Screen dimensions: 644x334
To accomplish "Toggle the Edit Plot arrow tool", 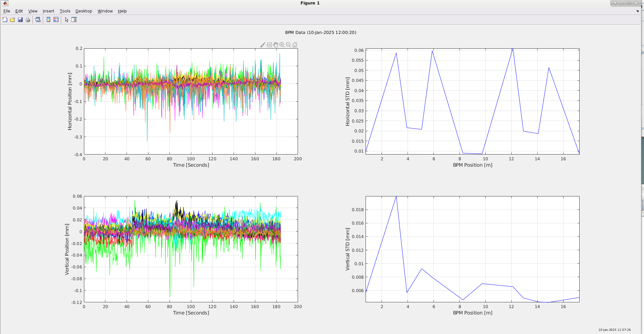I will [67, 20].
